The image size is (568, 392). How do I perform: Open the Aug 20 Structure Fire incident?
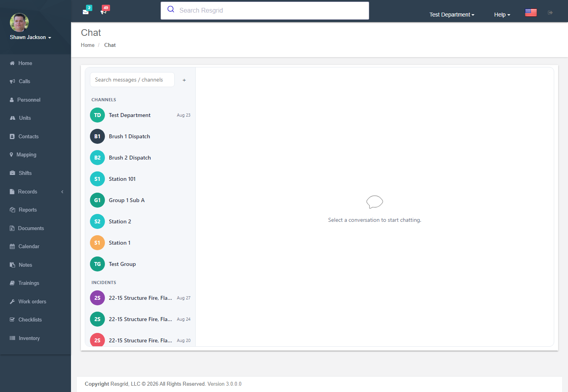pyautogui.click(x=140, y=340)
